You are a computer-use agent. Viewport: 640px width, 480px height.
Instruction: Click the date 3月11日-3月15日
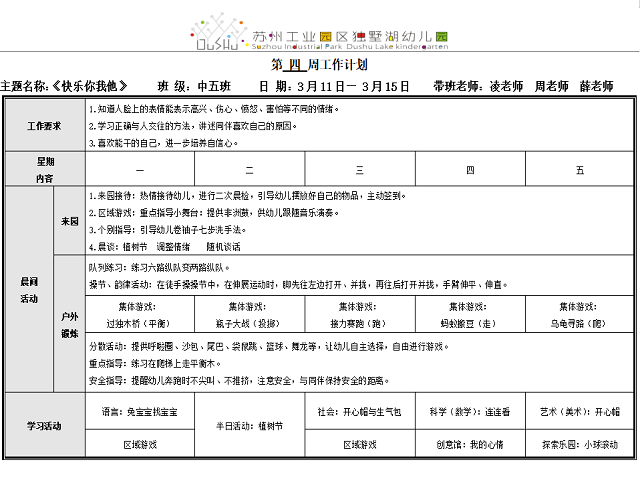click(x=353, y=86)
